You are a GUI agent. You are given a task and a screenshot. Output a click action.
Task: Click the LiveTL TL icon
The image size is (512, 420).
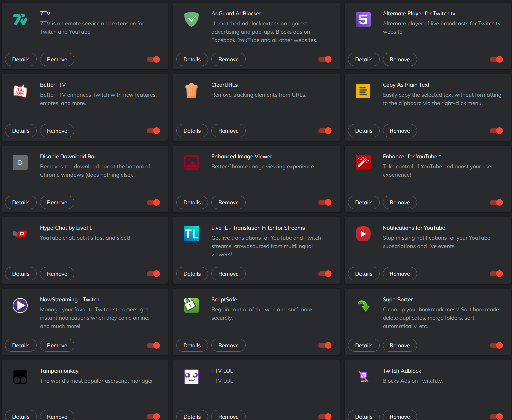192,234
